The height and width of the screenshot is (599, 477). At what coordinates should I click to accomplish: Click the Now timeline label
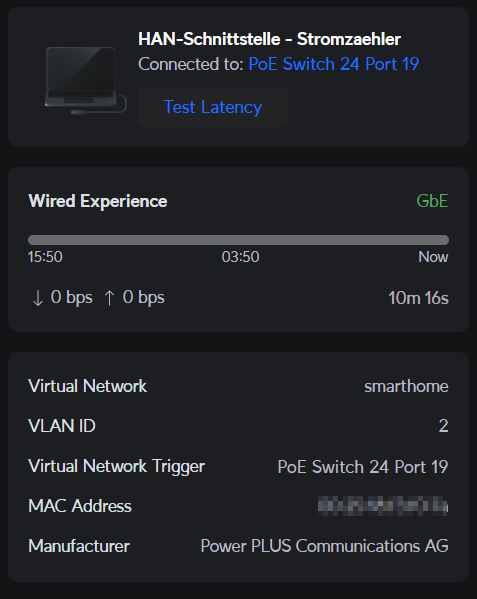click(x=433, y=257)
